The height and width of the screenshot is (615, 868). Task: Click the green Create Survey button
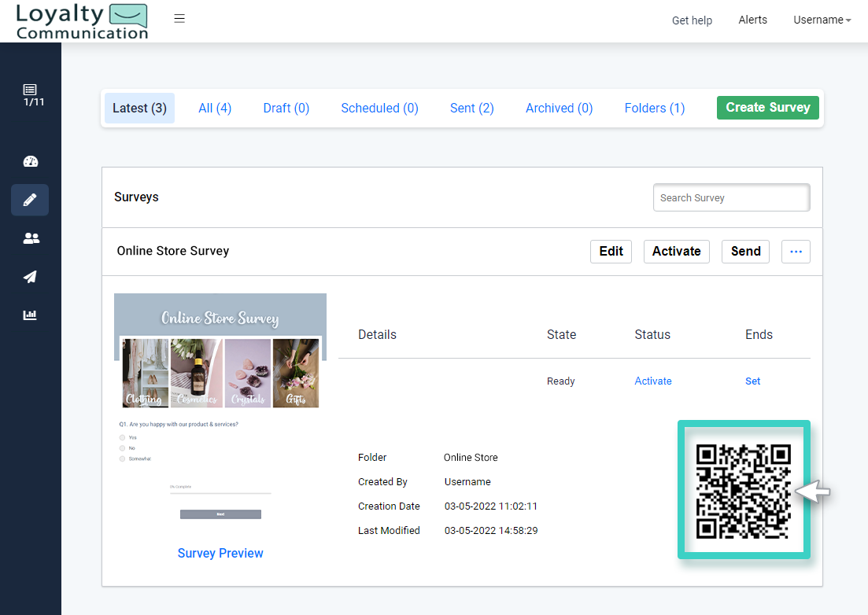pos(767,108)
